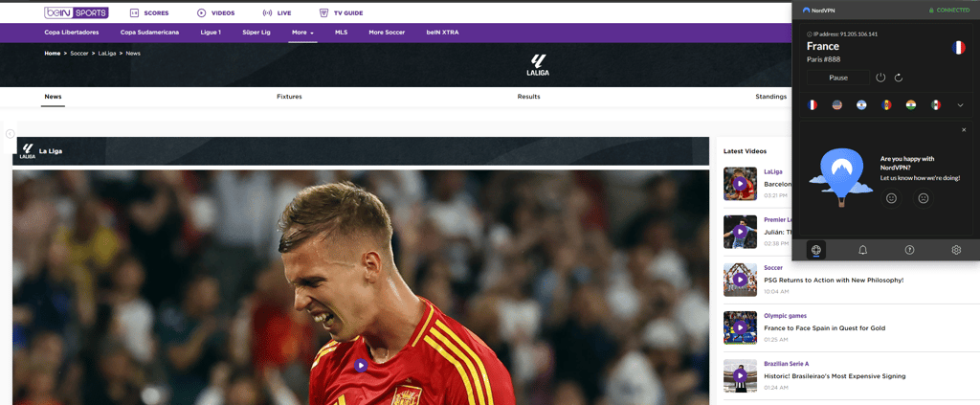Expand the recent connections chevron

[960, 105]
